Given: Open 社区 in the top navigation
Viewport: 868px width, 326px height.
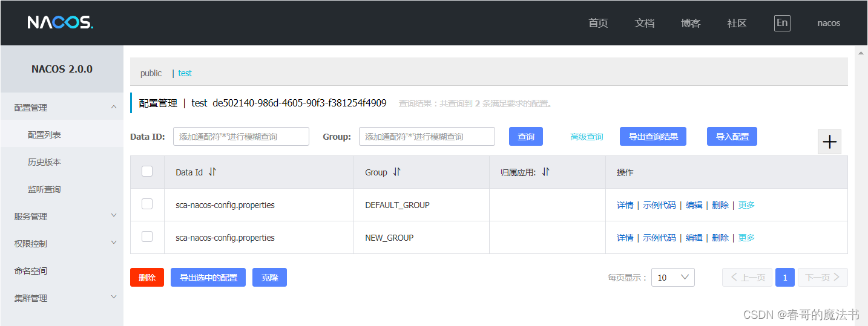Looking at the screenshot, I should click(737, 23).
